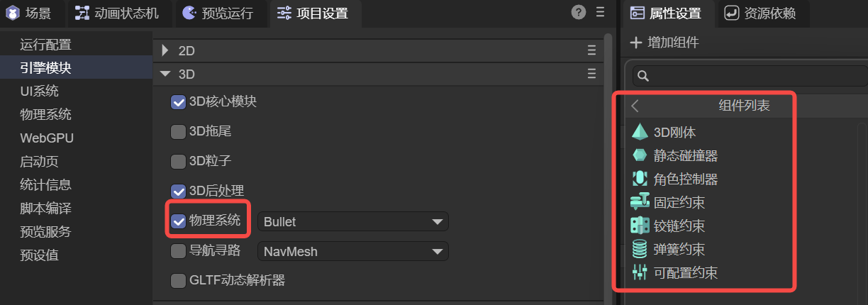Open the NavMesh dropdown

coord(352,252)
